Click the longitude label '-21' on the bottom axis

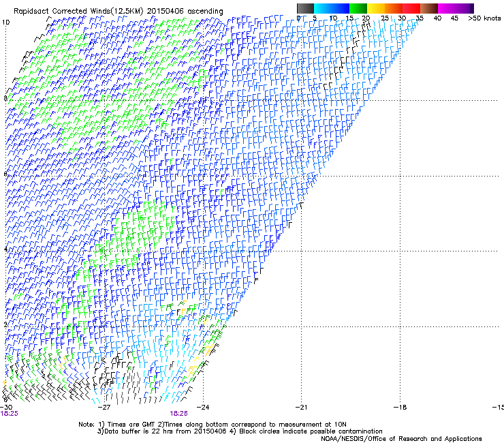pos(301,408)
